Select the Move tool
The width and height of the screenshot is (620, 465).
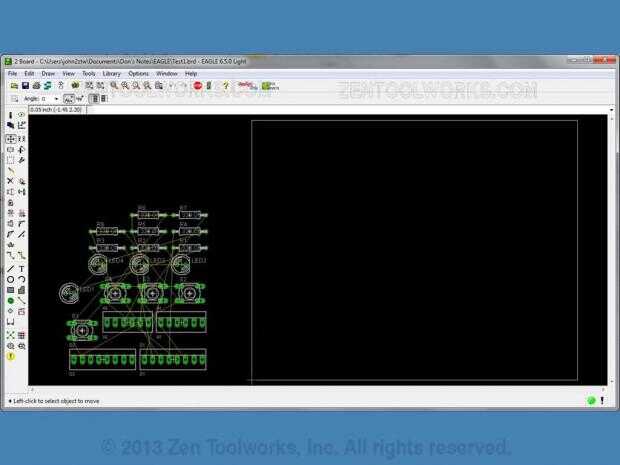coord(10,139)
